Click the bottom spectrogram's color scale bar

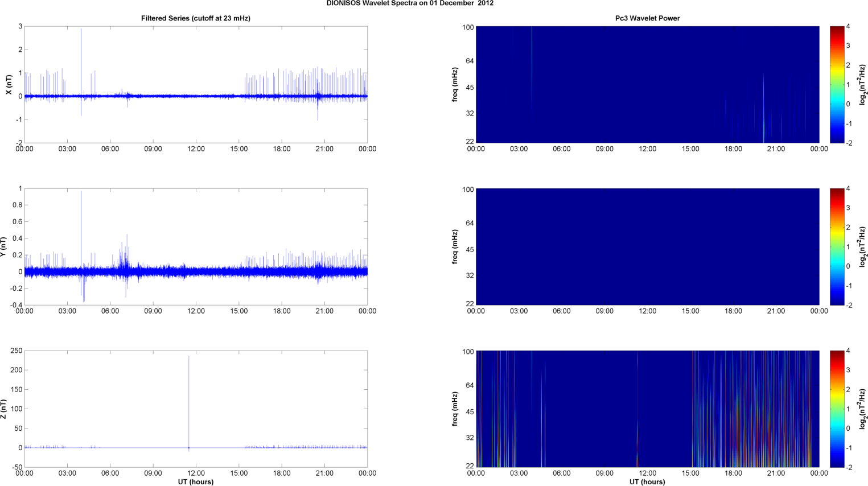(836, 409)
